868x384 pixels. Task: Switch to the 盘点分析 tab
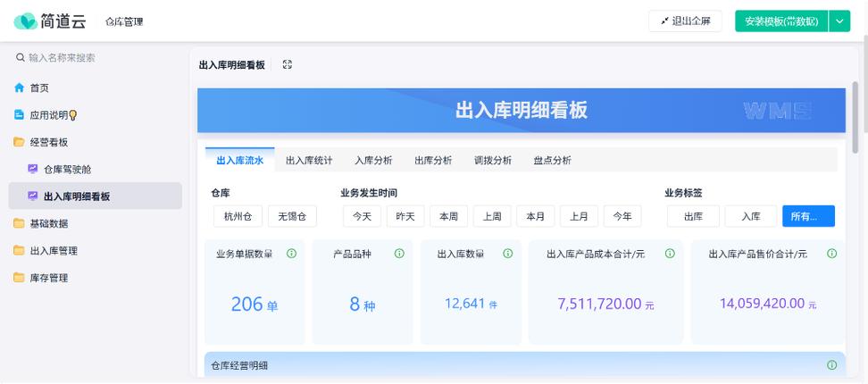[553, 161]
